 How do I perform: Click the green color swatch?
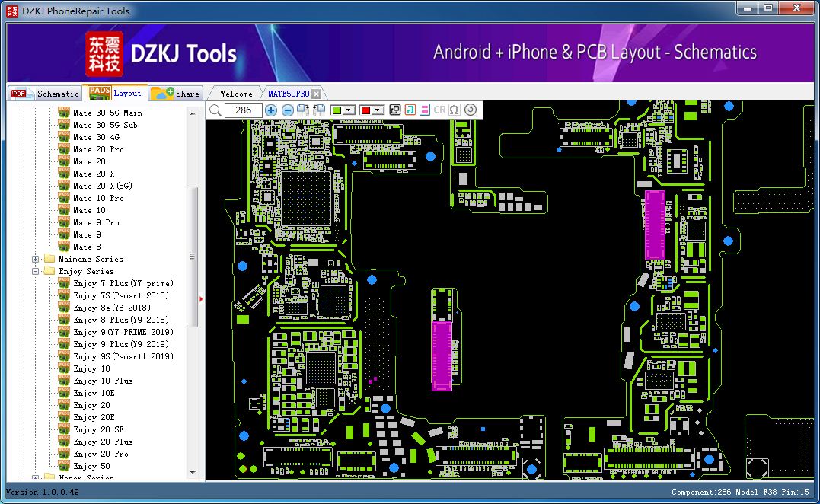(x=337, y=110)
